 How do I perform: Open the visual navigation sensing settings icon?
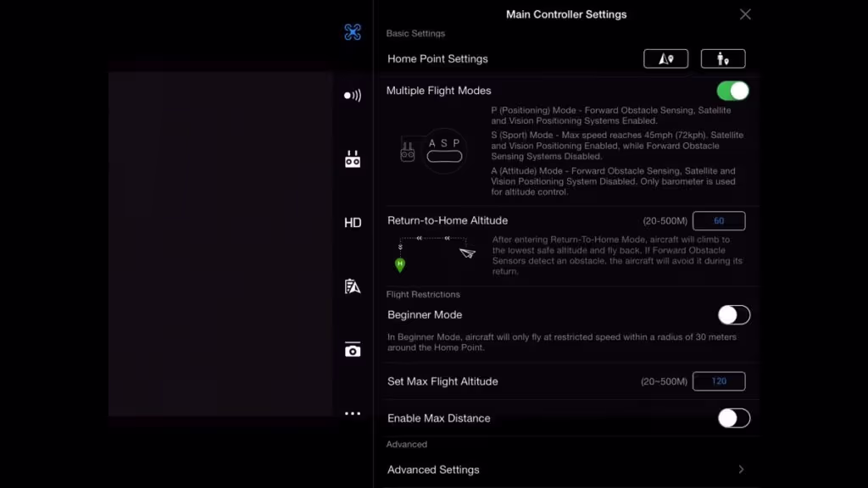pyautogui.click(x=353, y=96)
